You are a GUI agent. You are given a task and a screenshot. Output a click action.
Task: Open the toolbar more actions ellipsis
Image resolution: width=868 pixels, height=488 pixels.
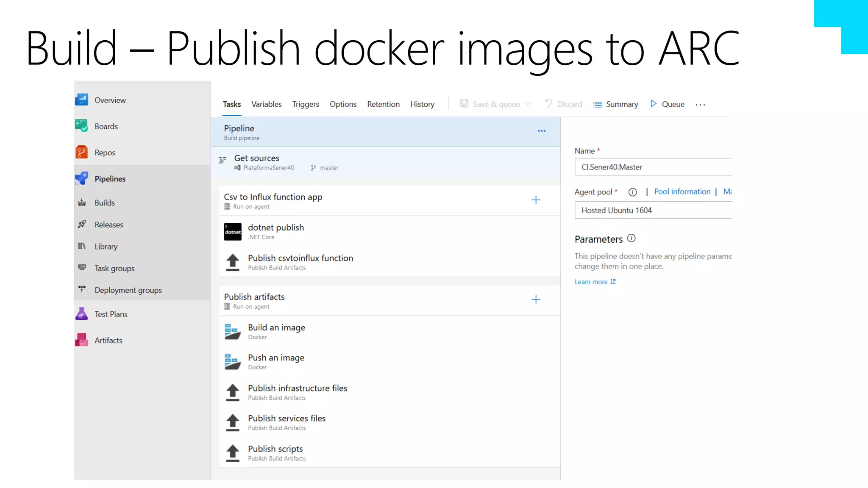700,105
